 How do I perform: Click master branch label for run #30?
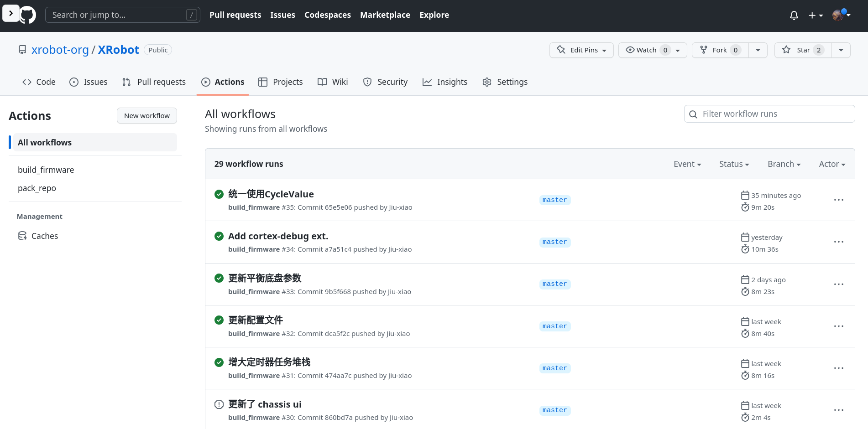[554, 410]
